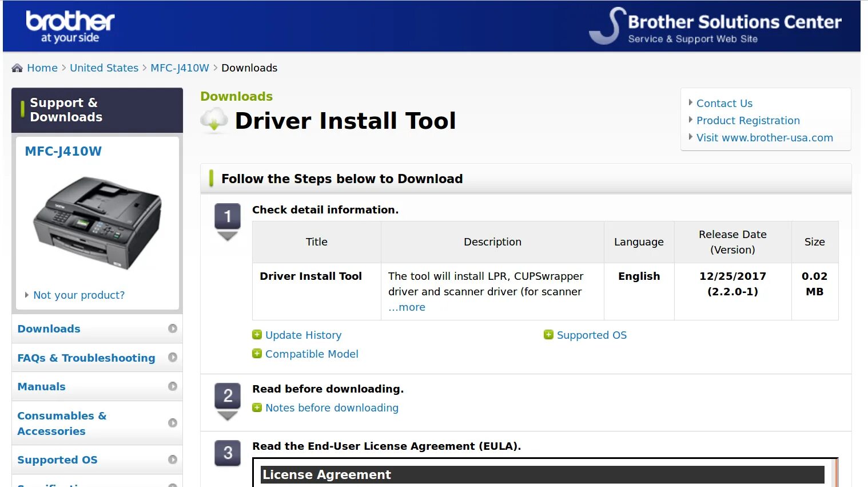Click the plus icon beside Supported OS link

coord(548,335)
